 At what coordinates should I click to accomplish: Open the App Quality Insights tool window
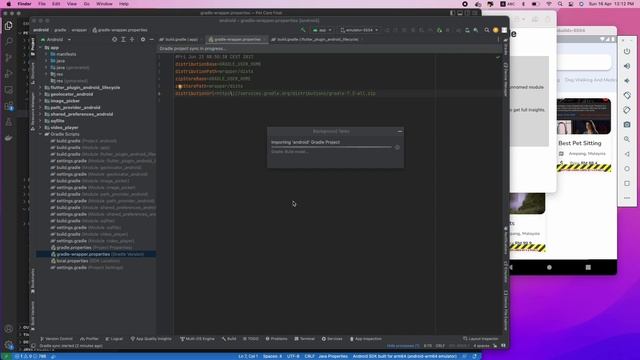tap(151, 339)
